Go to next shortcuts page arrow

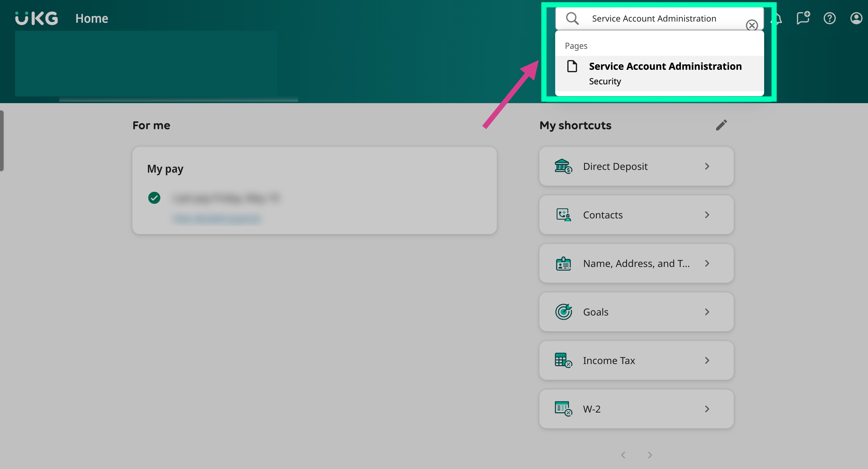click(x=650, y=455)
